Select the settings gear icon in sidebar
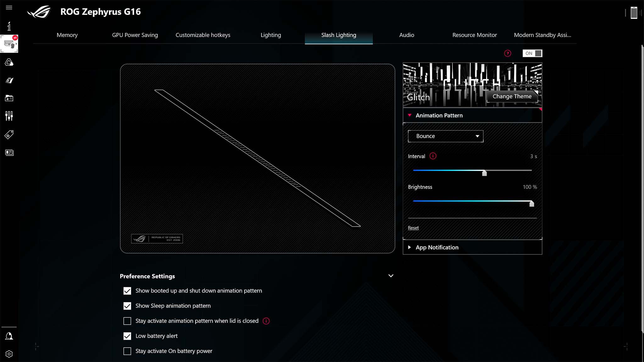Image resolution: width=644 pixels, height=362 pixels. coord(9,354)
